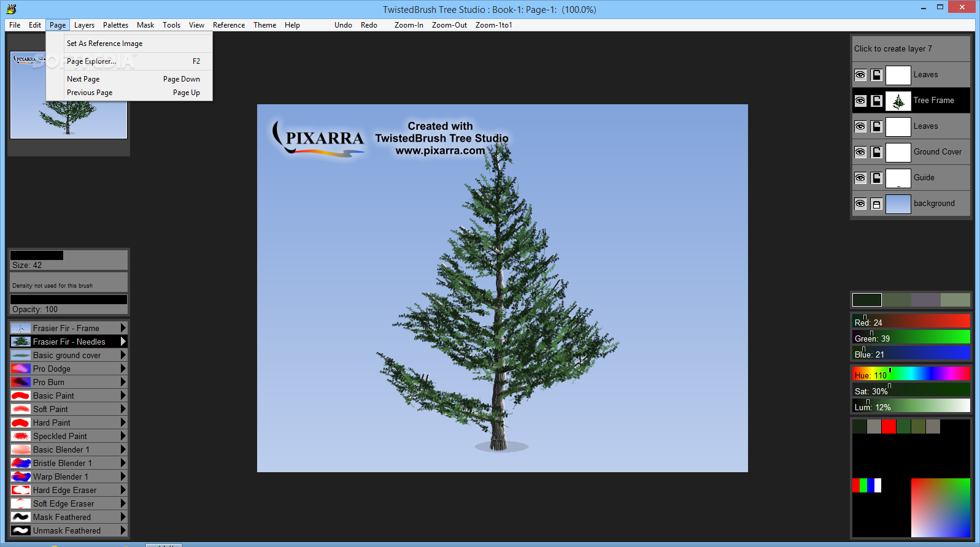
Task: Expand Soft Edge Eraser brush arrow
Action: coord(123,503)
